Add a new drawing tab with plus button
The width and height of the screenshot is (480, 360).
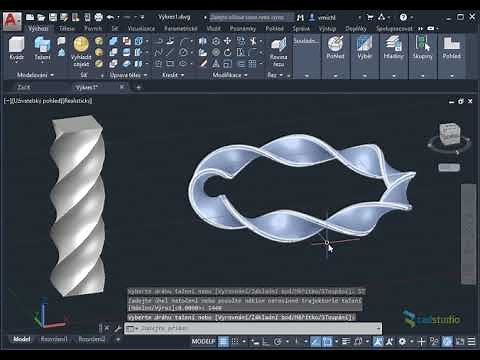pos(139,87)
